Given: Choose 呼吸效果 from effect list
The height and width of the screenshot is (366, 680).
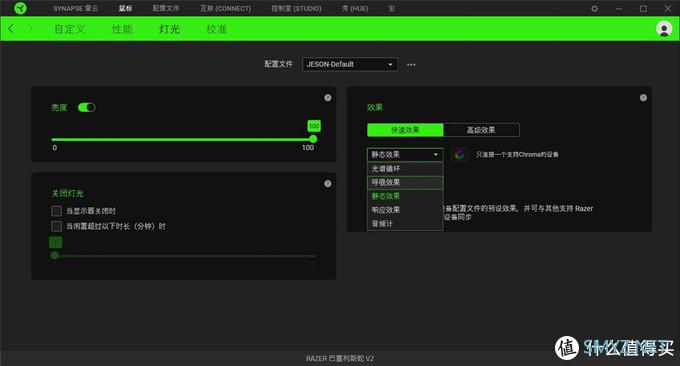Looking at the screenshot, I should 405,183.
